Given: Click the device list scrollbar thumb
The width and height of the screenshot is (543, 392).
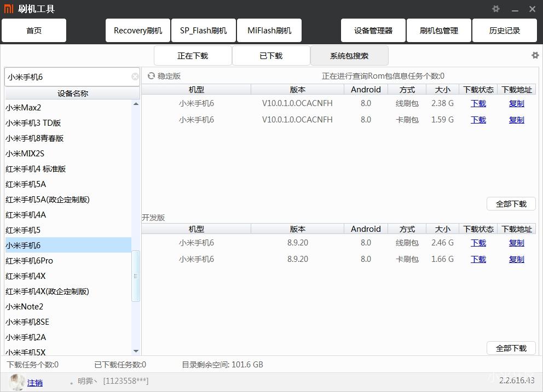Looking at the screenshot, I should coord(136,276).
